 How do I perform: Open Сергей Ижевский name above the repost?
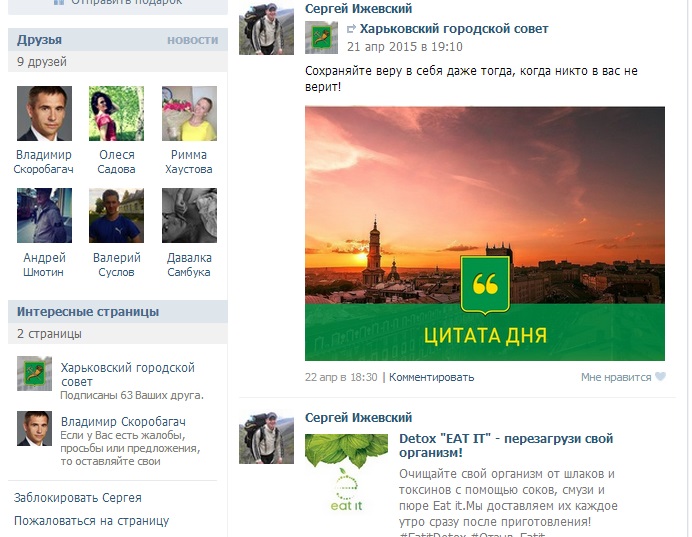[x=358, y=8]
